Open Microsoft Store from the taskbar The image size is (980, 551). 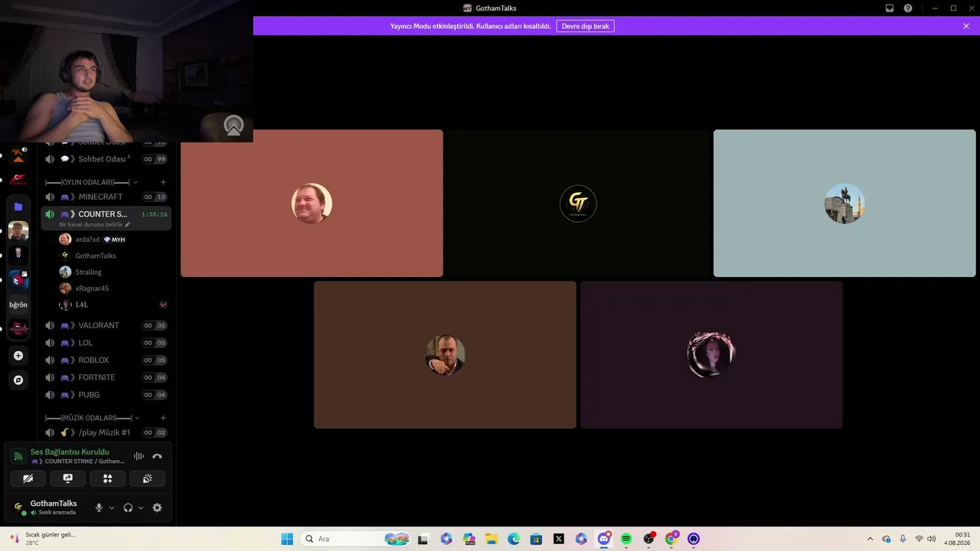536,539
